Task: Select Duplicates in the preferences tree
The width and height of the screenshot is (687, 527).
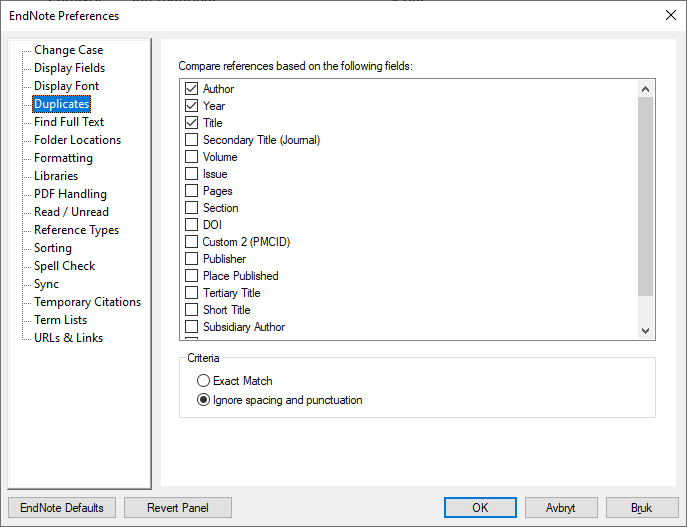Action: coord(62,104)
